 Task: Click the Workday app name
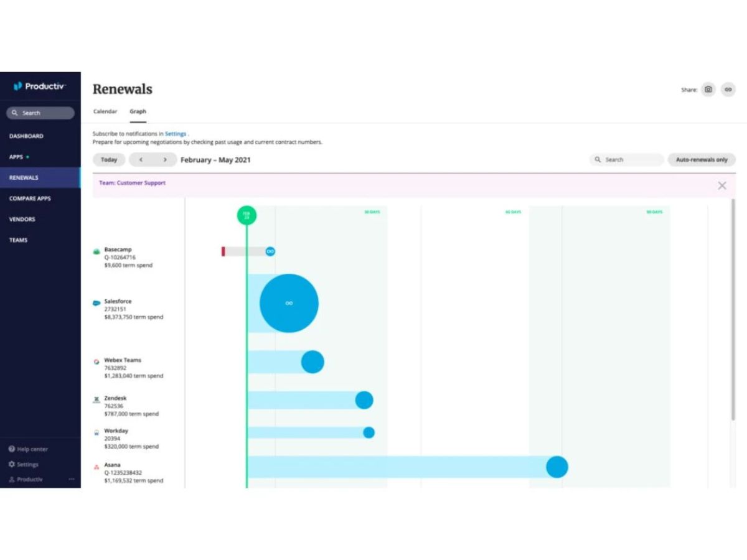pyautogui.click(x=116, y=431)
